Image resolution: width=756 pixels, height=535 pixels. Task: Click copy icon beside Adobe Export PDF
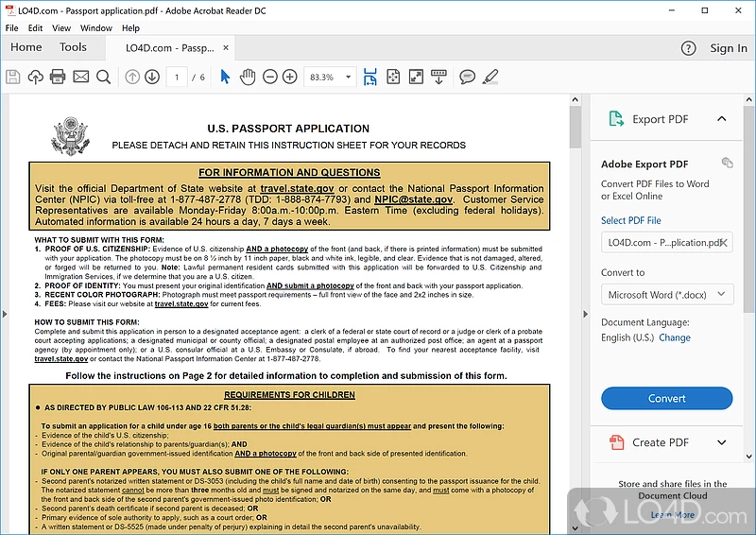(727, 164)
